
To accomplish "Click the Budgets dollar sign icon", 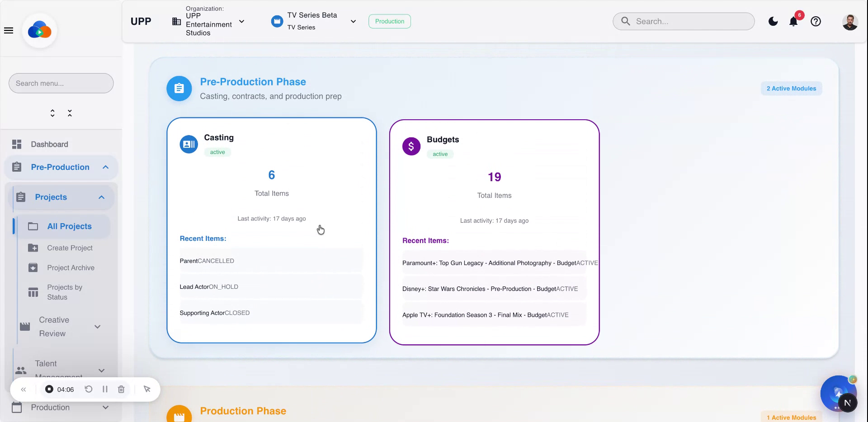I will click(411, 146).
